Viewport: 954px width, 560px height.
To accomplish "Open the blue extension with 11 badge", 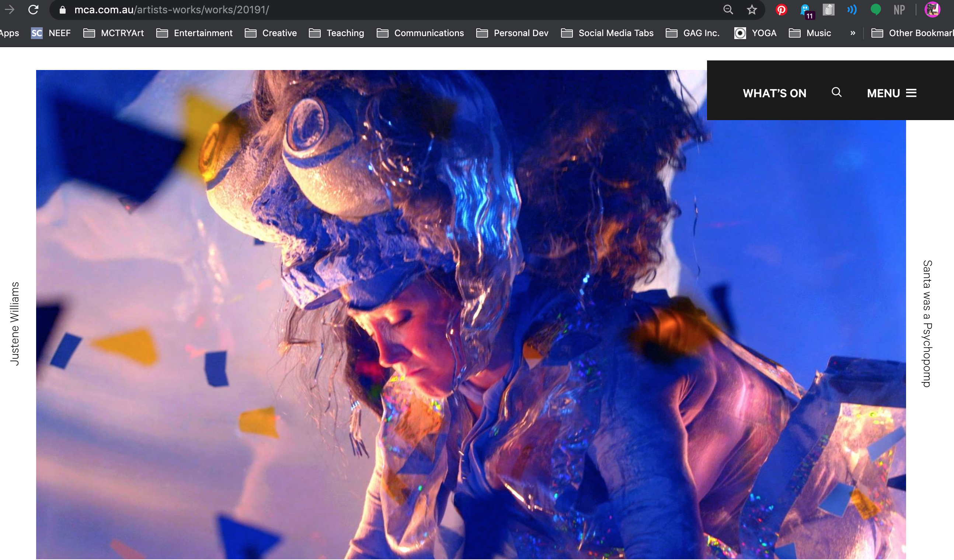I will (x=806, y=11).
